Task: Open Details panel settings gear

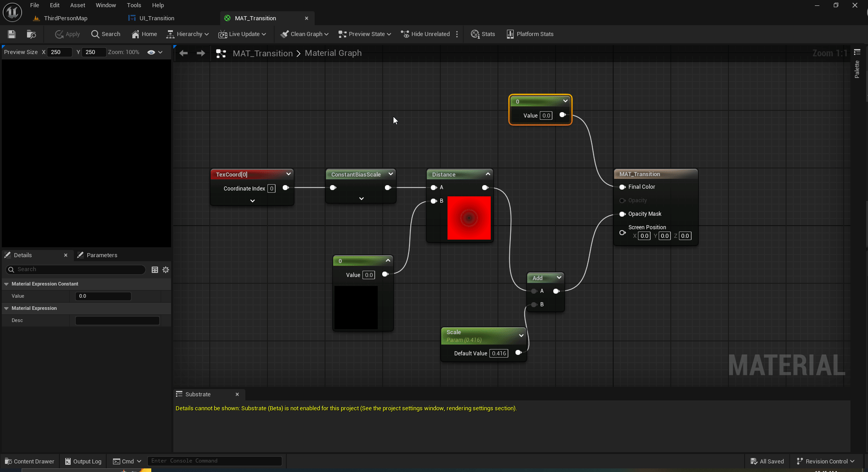Action: [x=166, y=270]
